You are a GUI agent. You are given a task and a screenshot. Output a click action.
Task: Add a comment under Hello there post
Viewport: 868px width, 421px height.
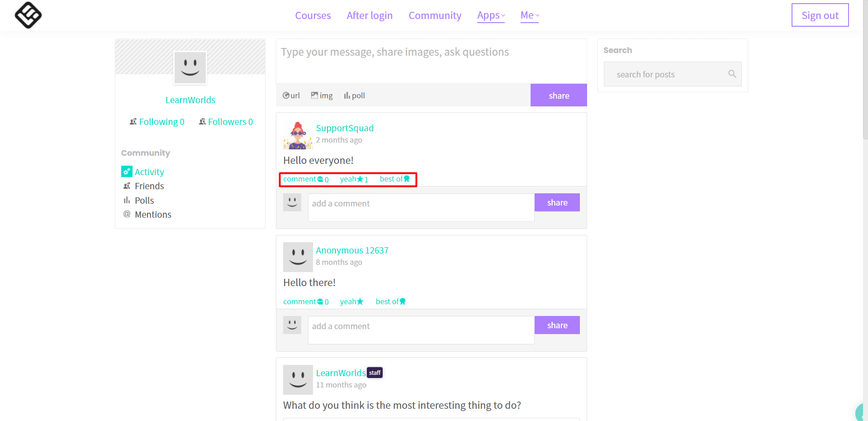coord(421,330)
